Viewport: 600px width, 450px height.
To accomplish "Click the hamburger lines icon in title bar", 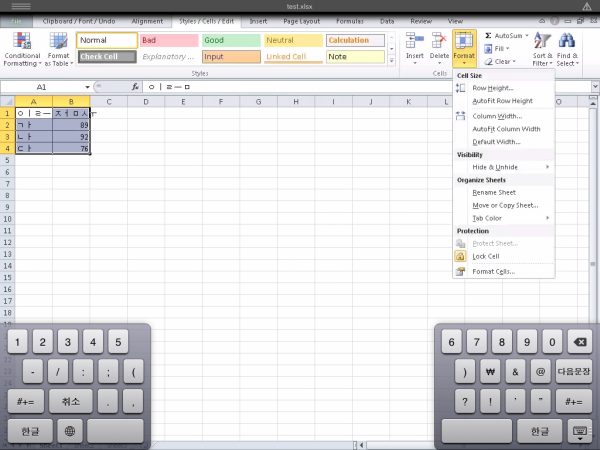I will [21, 7].
